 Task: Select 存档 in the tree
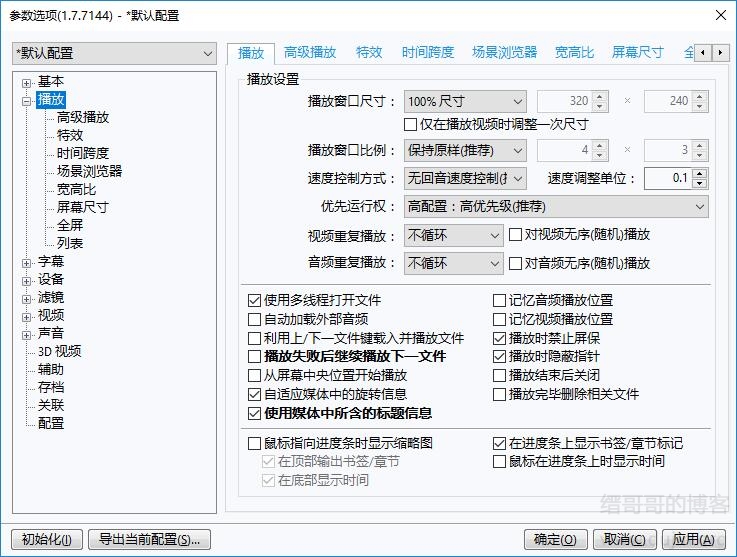[51, 387]
